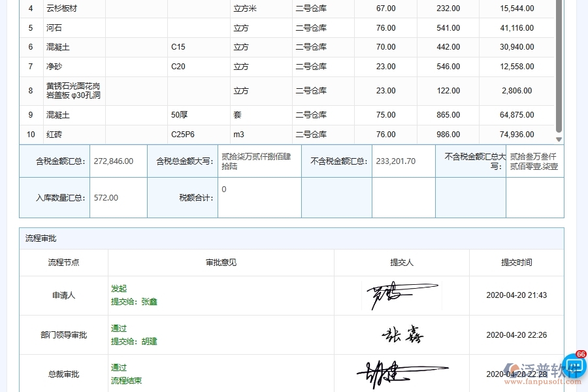The image size is (588, 392).
Task: Select the 胡建 signature image
Action: 403,372
